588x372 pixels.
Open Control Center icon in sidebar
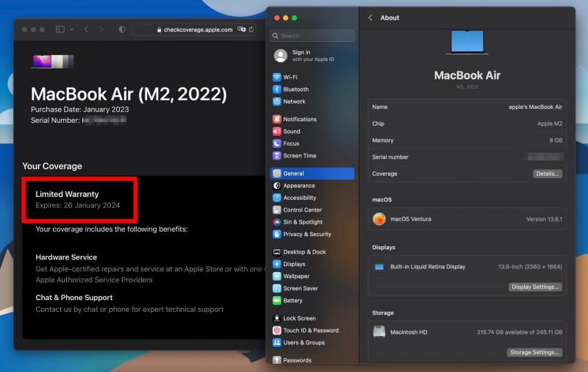click(277, 210)
